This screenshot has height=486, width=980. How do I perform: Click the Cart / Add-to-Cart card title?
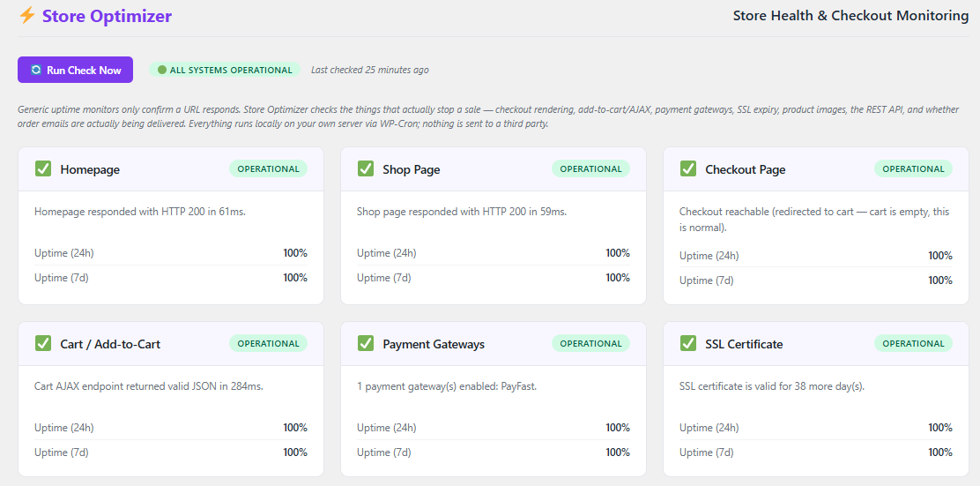[x=111, y=344]
